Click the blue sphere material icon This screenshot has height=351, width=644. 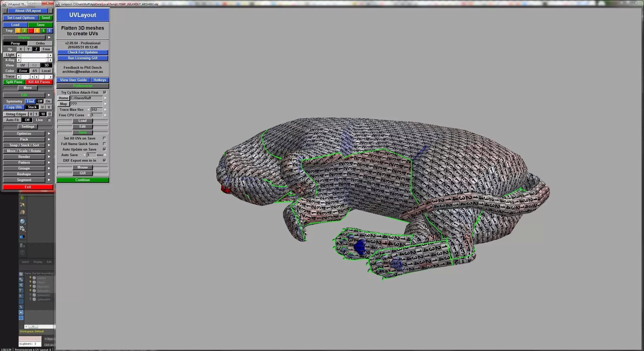click(22, 221)
